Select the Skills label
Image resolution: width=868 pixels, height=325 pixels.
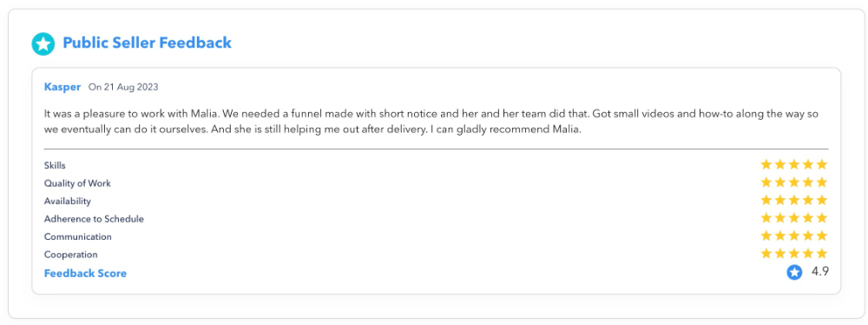click(x=55, y=165)
